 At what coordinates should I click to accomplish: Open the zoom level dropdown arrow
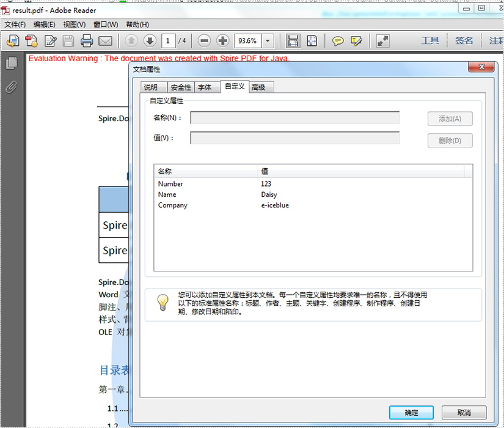268,41
